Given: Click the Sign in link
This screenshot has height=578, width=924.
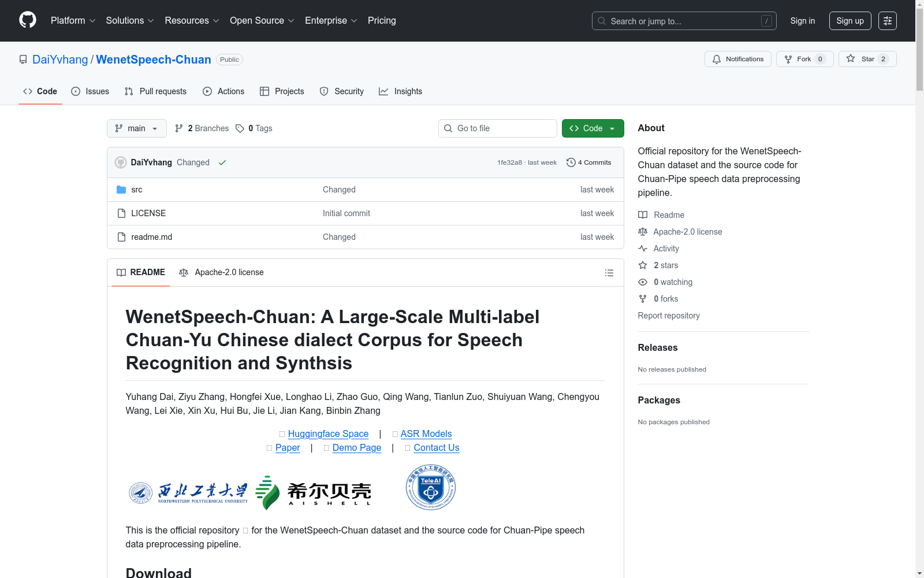Looking at the screenshot, I should (803, 21).
